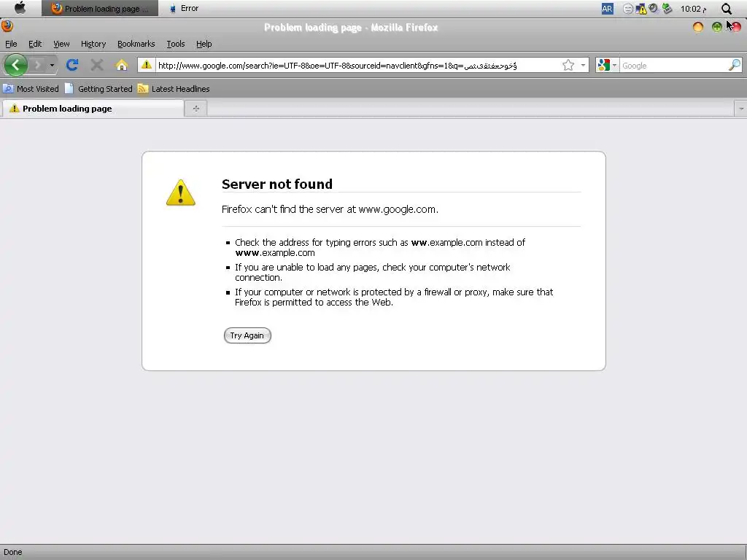Open the Latest Headlines feed bookmark

[x=174, y=88]
